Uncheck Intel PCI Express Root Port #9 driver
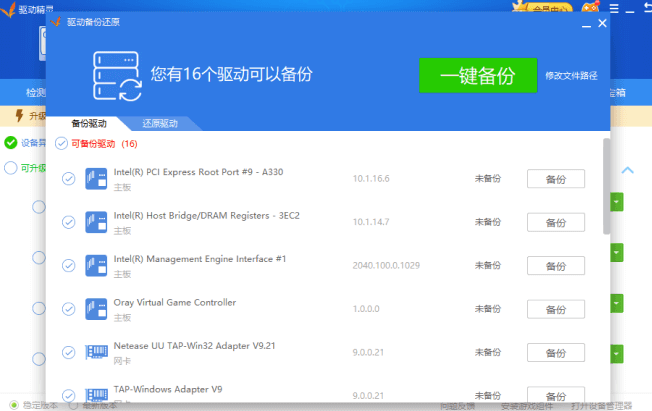 (69, 179)
